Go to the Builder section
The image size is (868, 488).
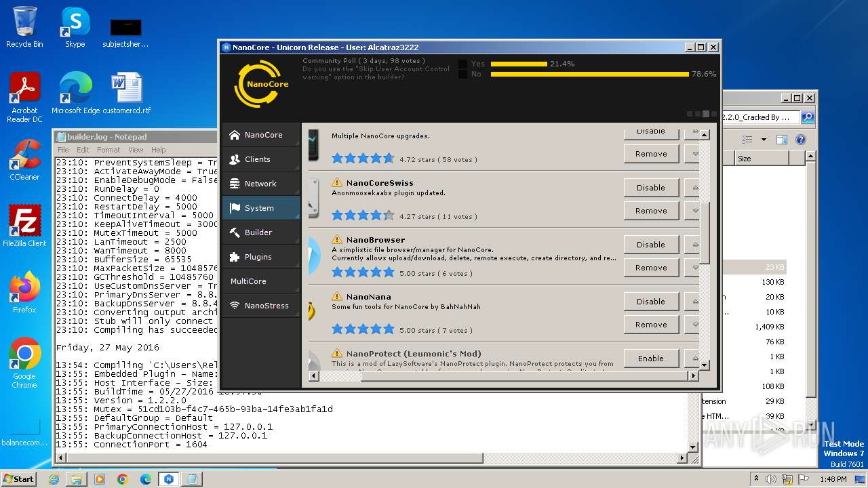[x=261, y=232]
